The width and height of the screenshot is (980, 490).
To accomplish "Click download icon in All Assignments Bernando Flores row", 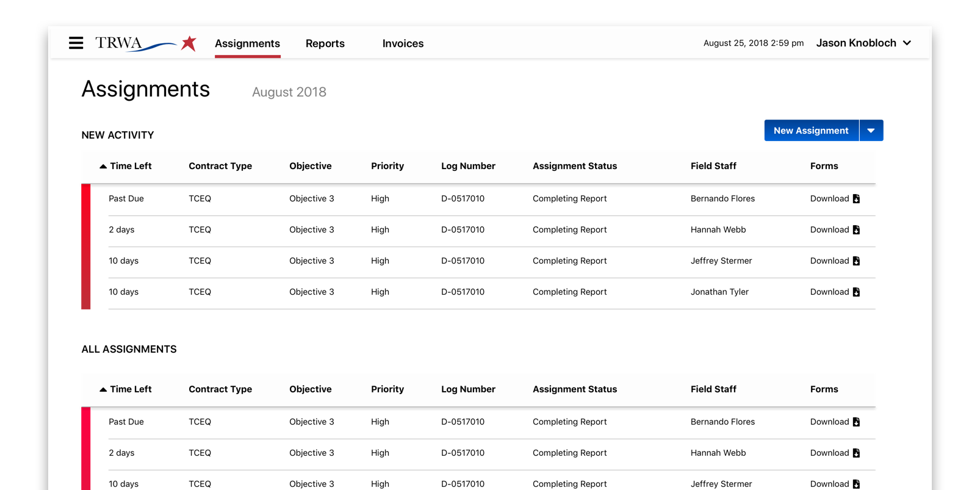I will pos(856,422).
